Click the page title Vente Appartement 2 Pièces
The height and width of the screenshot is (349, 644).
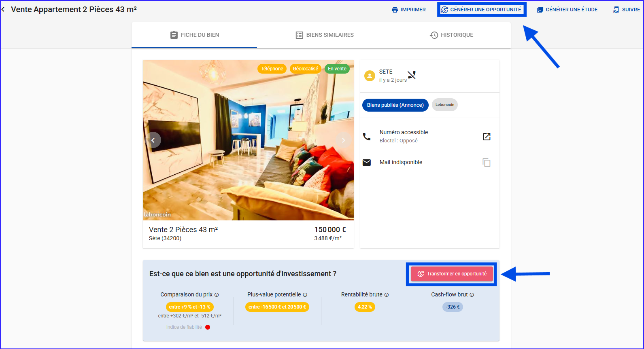tap(74, 9)
